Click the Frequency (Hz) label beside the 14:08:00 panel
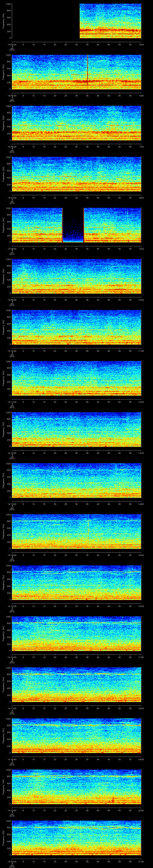The width and height of the screenshot is (153, 868). tap(3, 225)
